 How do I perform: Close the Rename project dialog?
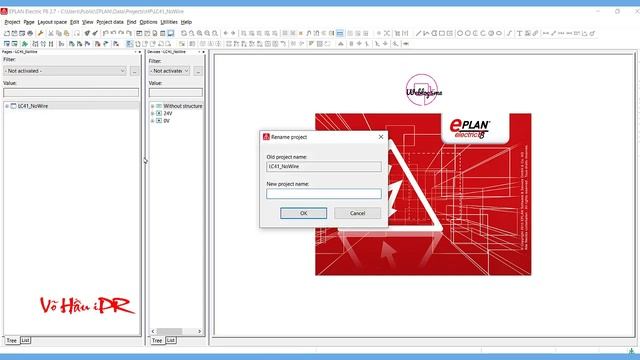click(x=381, y=137)
